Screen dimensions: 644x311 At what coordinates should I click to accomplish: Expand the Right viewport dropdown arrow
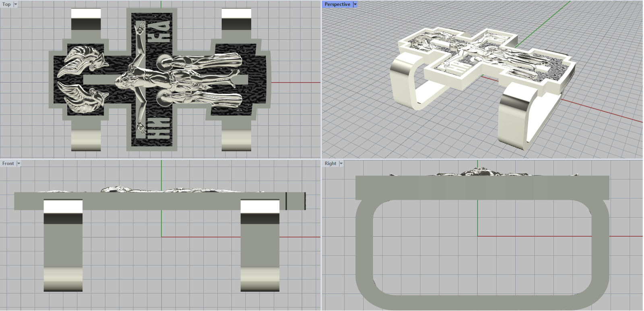(341, 164)
